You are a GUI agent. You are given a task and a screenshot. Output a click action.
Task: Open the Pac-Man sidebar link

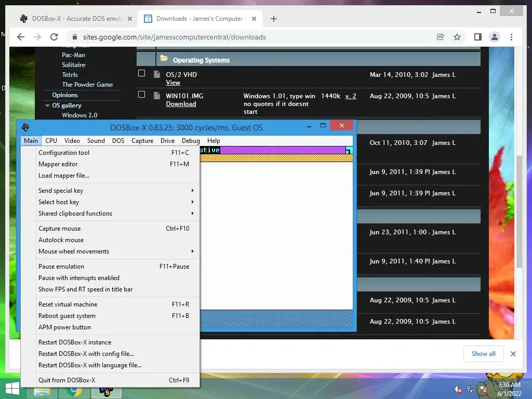click(74, 55)
